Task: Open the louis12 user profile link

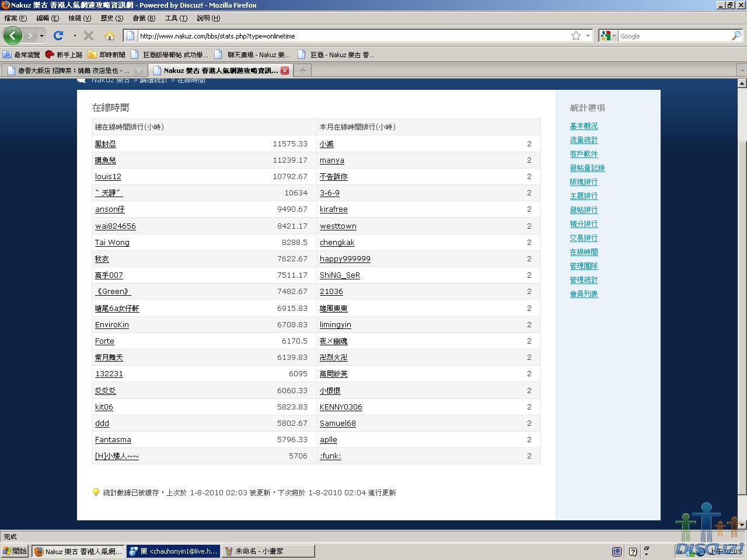Action: [108, 177]
